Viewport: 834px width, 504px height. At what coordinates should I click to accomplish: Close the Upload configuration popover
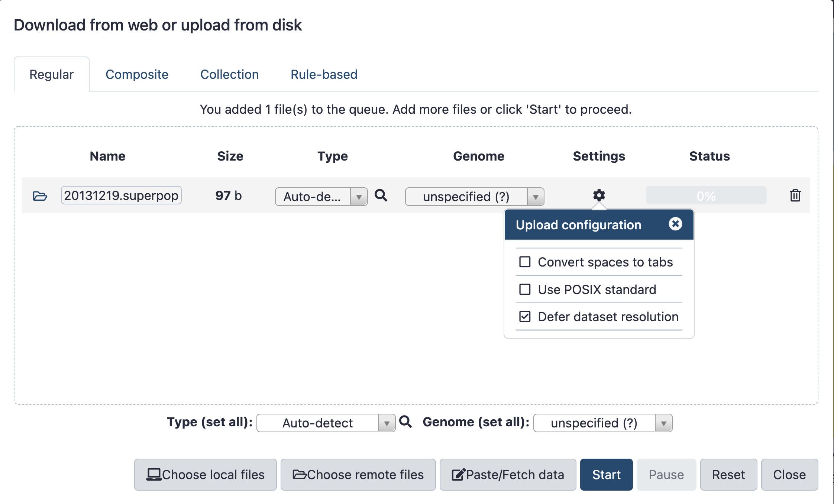pos(676,224)
